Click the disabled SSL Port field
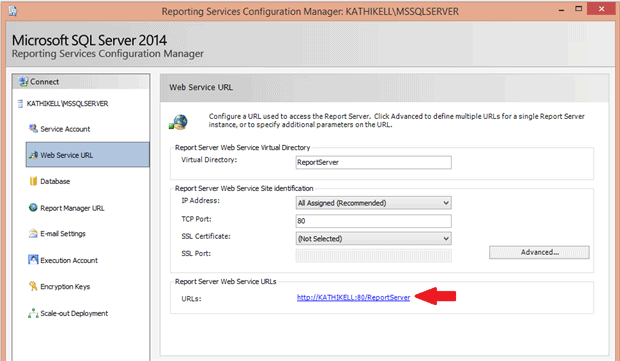The image size is (620, 361). click(373, 255)
